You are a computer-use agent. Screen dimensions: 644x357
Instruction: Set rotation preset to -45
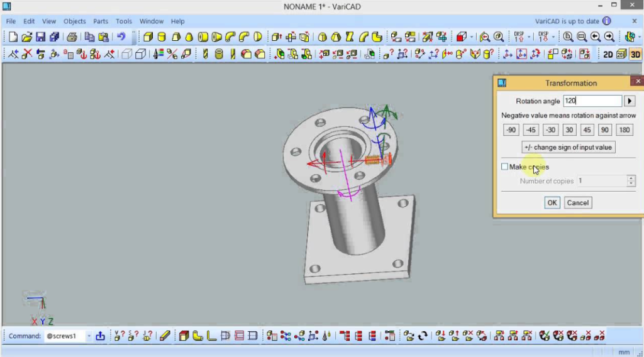[x=531, y=129]
